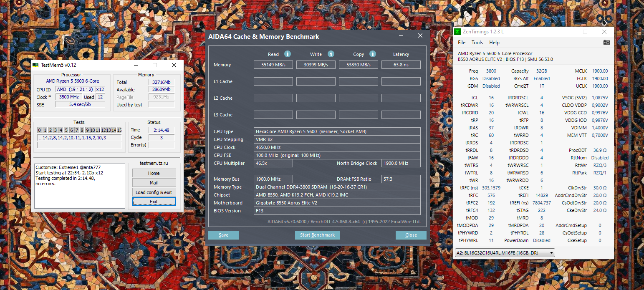Click the VSOC (SVI2) 1,0875V value
Screen dimensions: 644x290
(599, 98)
